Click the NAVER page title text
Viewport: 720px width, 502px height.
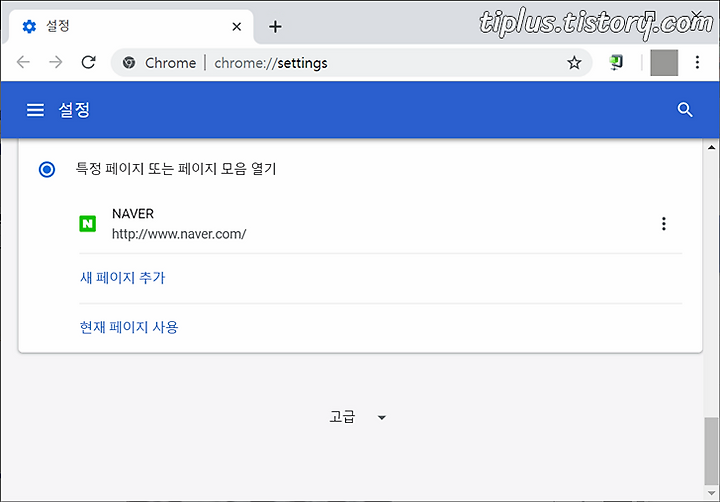[133, 214]
